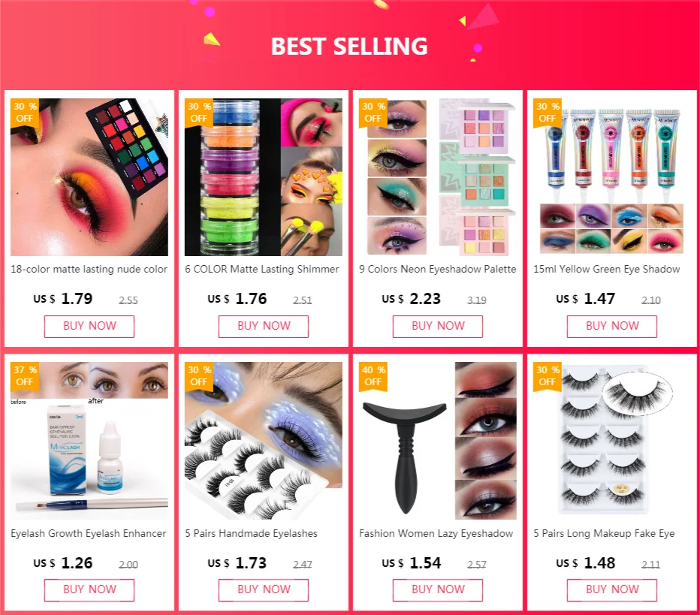The height and width of the screenshot is (615, 700).
Task: View the pastel 9-color palettes product image
Action: point(437,177)
